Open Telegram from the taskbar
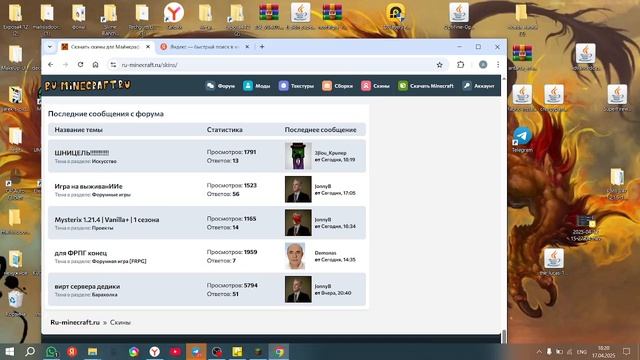This screenshot has height=360, width=640. [196, 351]
